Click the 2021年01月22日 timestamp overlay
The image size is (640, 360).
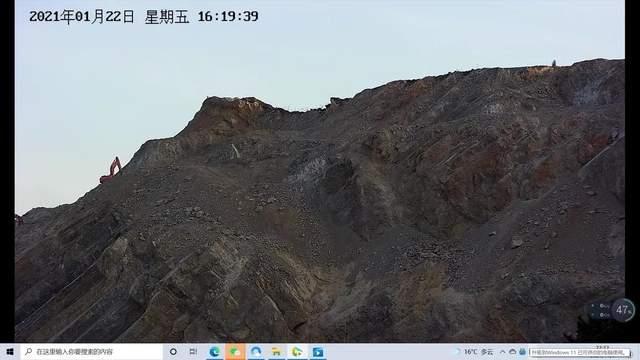144,17
